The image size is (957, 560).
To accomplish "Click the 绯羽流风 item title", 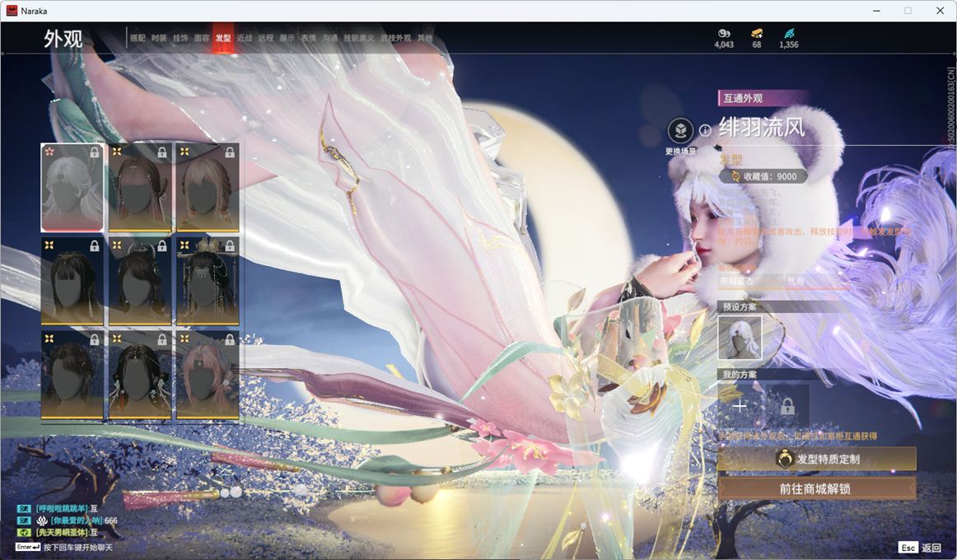I will [762, 127].
